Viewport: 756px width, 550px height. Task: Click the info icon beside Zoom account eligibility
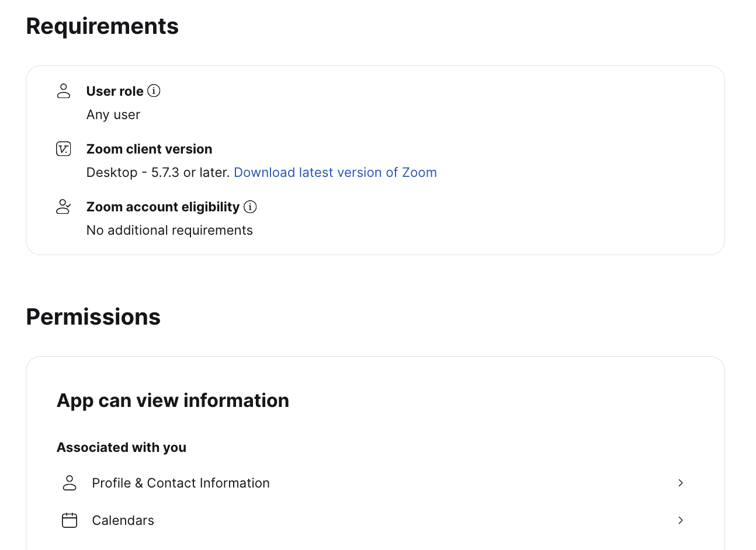click(x=250, y=207)
